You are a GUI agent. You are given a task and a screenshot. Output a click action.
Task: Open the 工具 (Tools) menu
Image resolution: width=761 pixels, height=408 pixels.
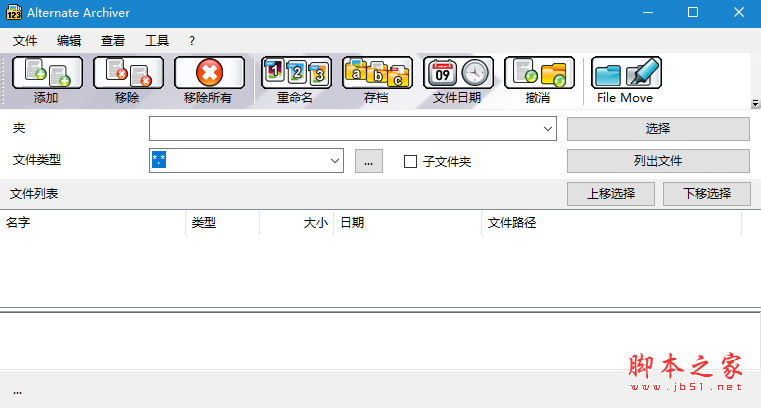pos(157,41)
